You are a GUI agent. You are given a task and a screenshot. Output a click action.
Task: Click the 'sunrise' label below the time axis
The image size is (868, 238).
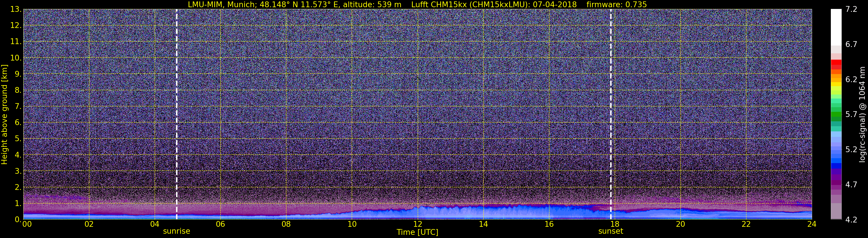pyautogui.click(x=177, y=231)
